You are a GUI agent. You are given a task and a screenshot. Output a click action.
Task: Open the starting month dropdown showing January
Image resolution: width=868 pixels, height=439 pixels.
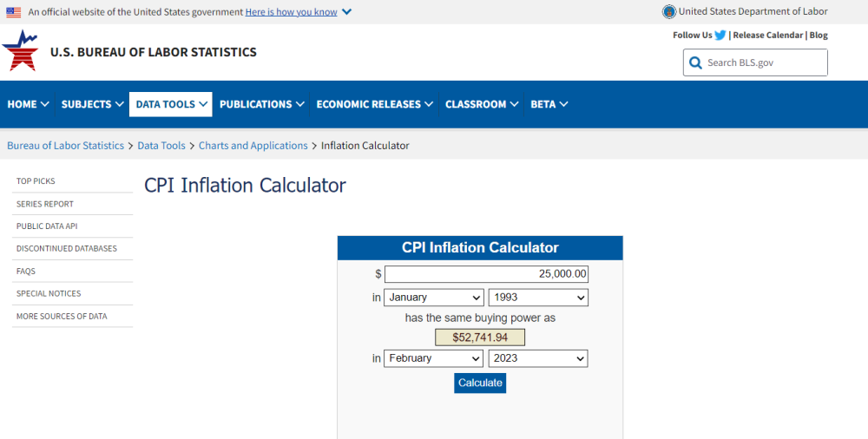[434, 298]
